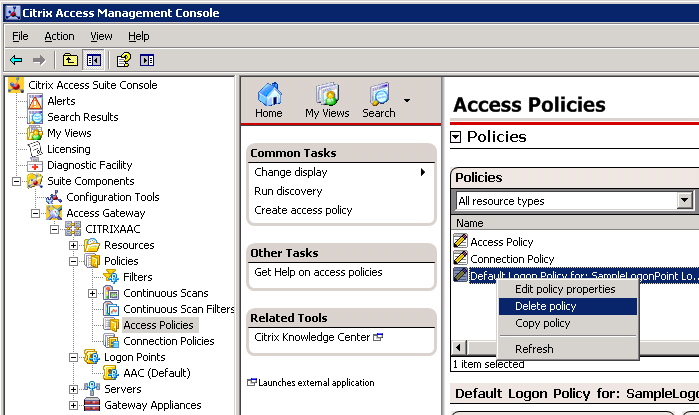Click the Diagnostic Facility icon
Viewport: 699px width, 415px height.
click(35, 165)
